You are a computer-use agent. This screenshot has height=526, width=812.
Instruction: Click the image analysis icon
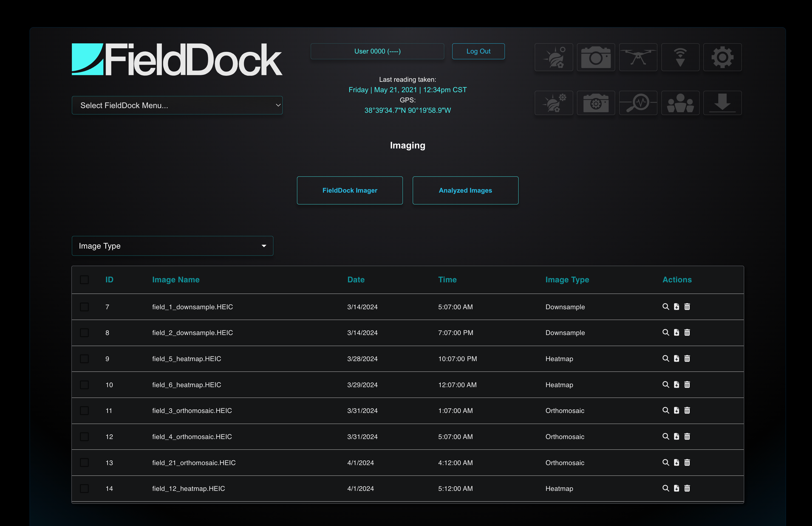pyautogui.click(x=639, y=102)
